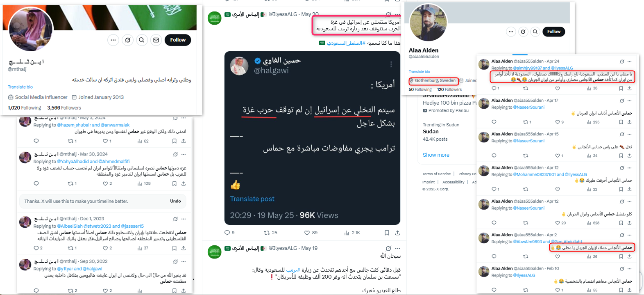This screenshot has height=295, width=644.
Task: Undo the timeline feedback notice
Action: 175,201
